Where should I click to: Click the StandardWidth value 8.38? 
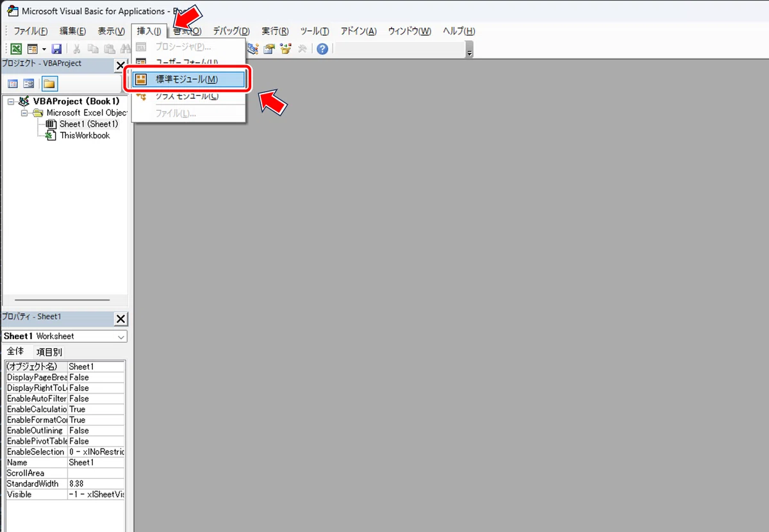coord(96,484)
